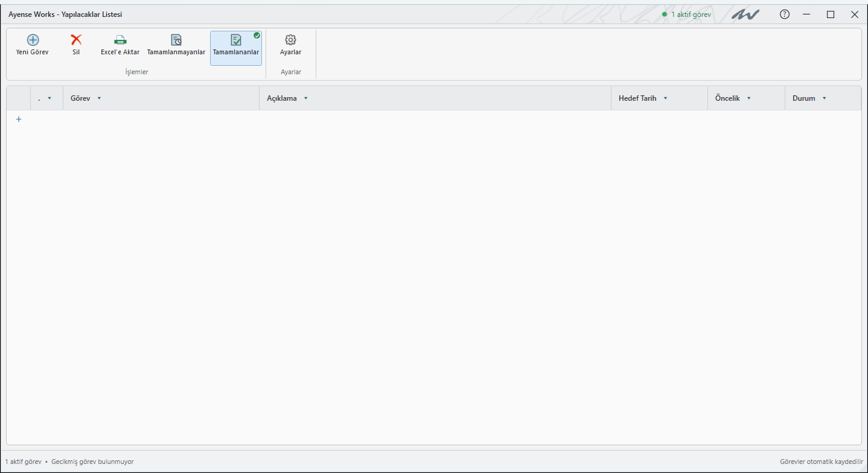
Task: Open the help question mark icon
Action: point(785,14)
